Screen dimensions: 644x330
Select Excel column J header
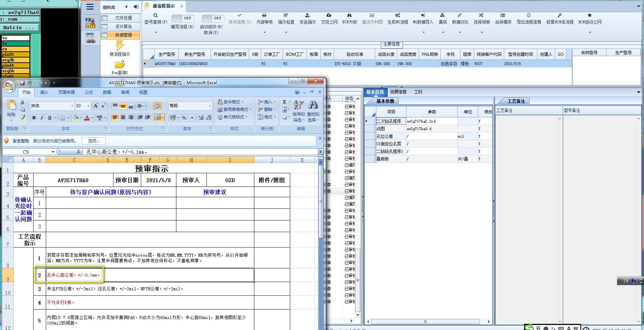click(272, 160)
